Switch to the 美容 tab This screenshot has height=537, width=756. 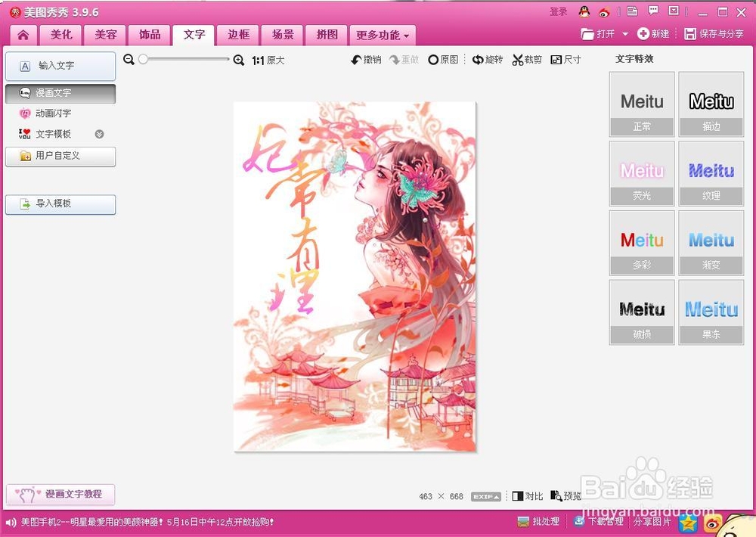click(x=106, y=35)
